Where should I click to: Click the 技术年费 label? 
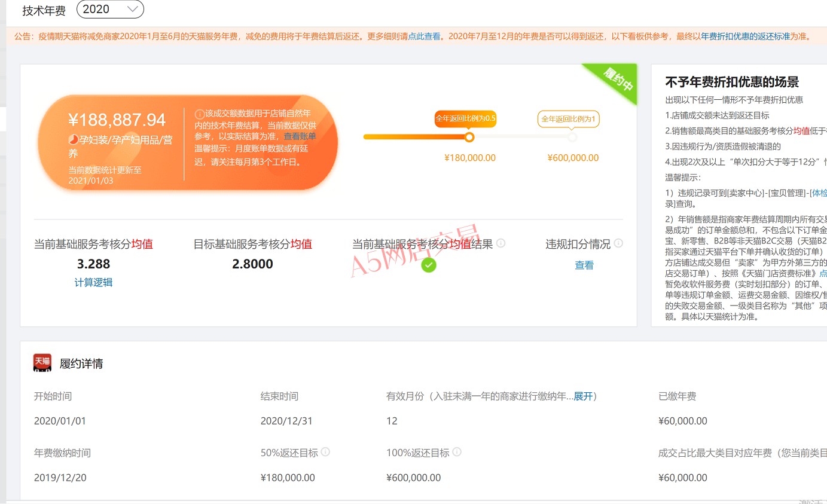click(44, 10)
